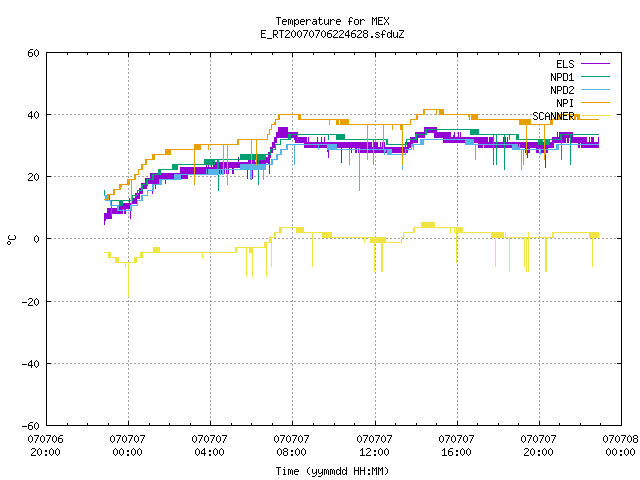Click the x-axis tick label 070707 04:00
Viewport: 640px width, 480px height.
210,446
